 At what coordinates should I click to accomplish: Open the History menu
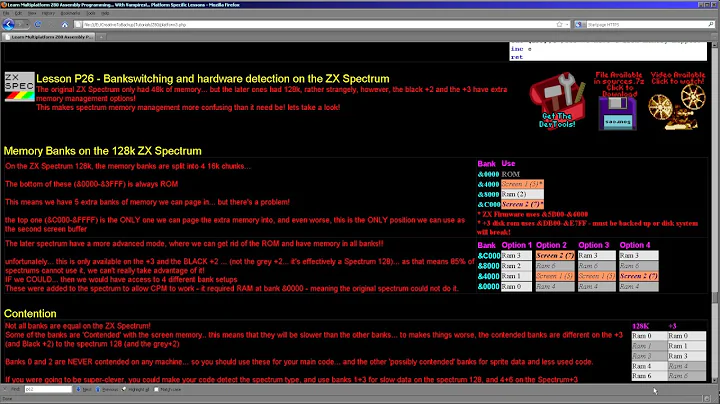coord(48,13)
